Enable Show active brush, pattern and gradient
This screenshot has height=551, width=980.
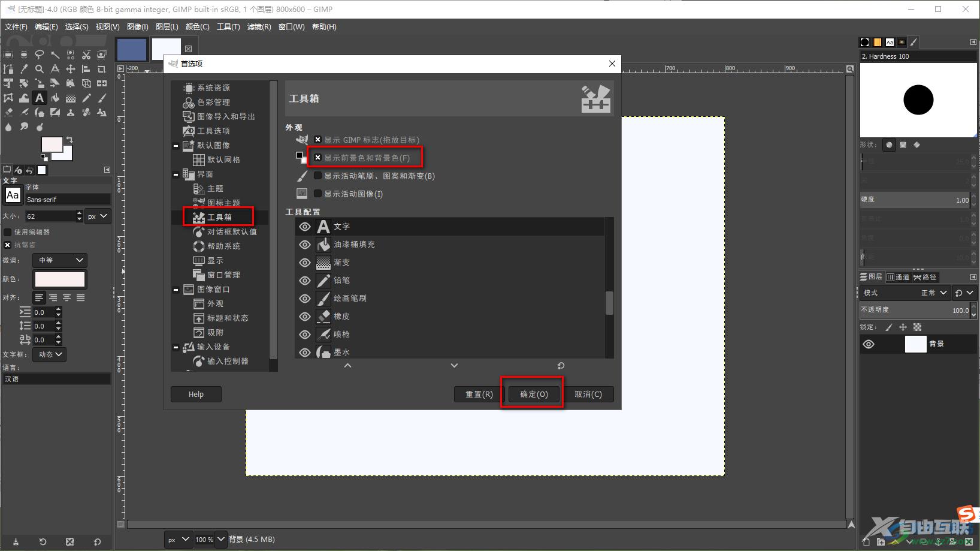[318, 176]
